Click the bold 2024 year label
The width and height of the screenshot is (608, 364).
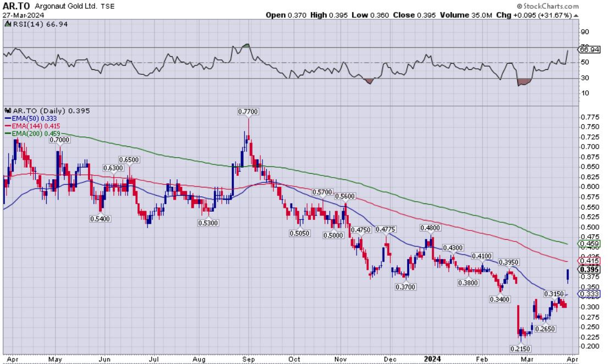(432, 359)
